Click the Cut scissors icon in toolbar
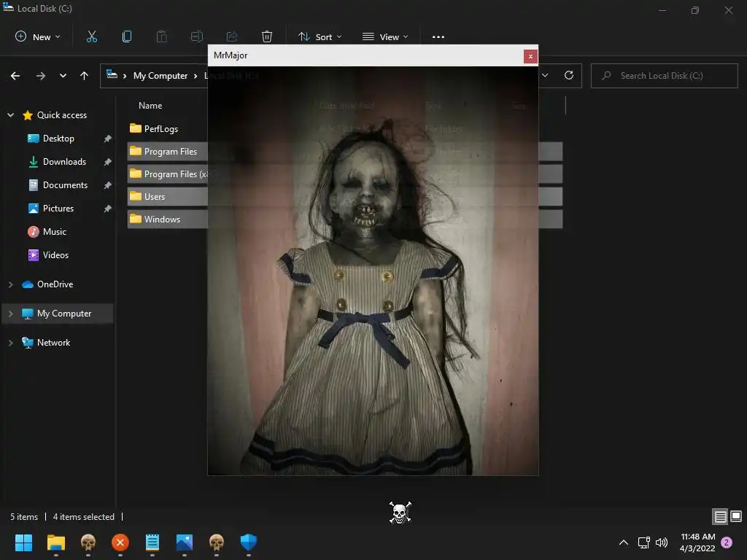Image resolution: width=747 pixels, height=560 pixels. [x=92, y=36]
